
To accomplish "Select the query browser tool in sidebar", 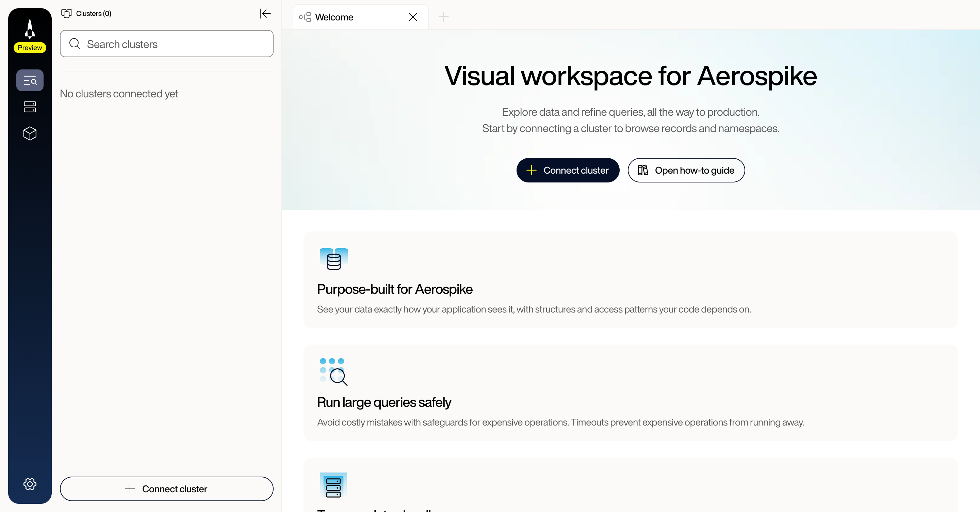I will pyautogui.click(x=30, y=80).
